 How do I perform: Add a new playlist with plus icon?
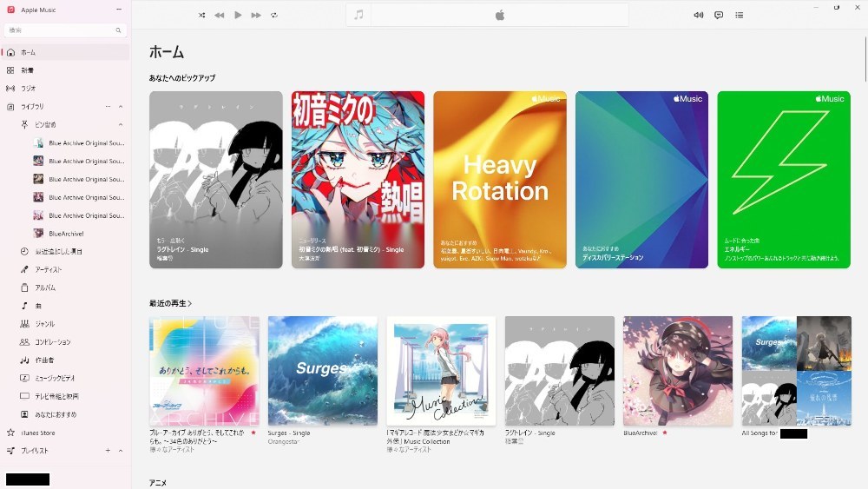[x=108, y=451]
